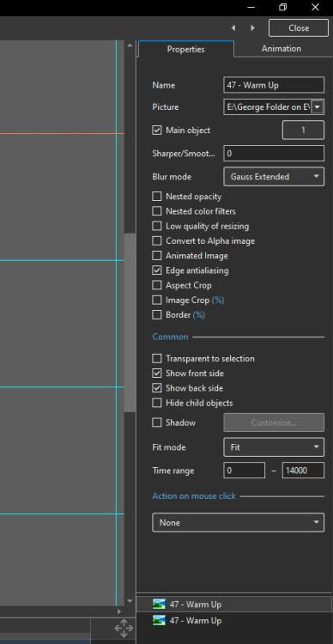Screen dimensions: 333x644
Task: Click the scroll down arrow on vertical scrollbar
Action: pyautogui.click(x=130, y=601)
